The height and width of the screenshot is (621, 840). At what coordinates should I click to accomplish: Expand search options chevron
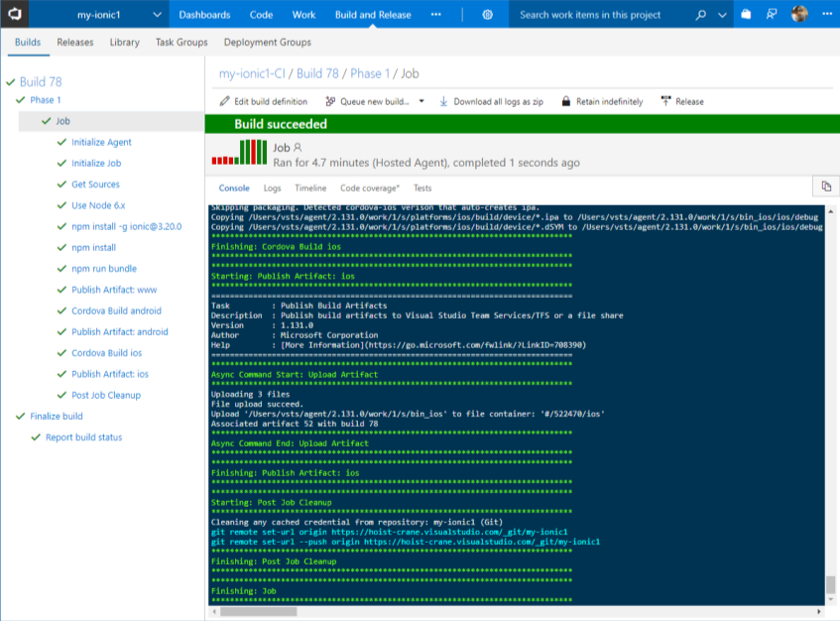(722, 15)
